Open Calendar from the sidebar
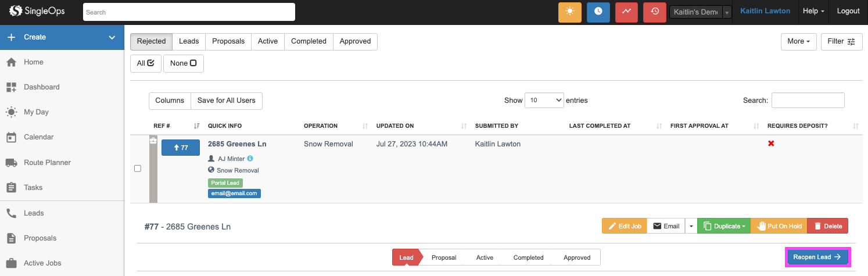The image size is (868, 276). [38, 137]
